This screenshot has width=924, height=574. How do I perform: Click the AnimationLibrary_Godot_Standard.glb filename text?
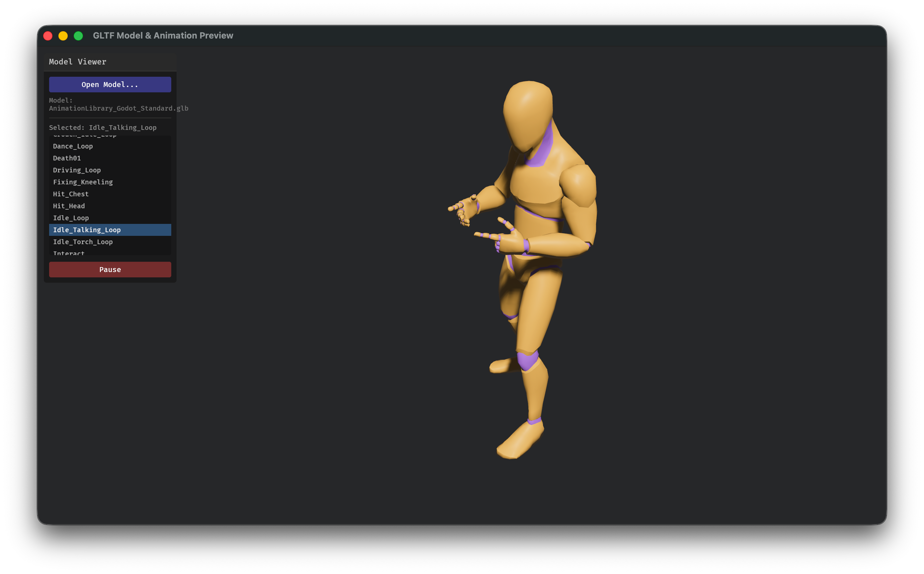pos(119,108)
